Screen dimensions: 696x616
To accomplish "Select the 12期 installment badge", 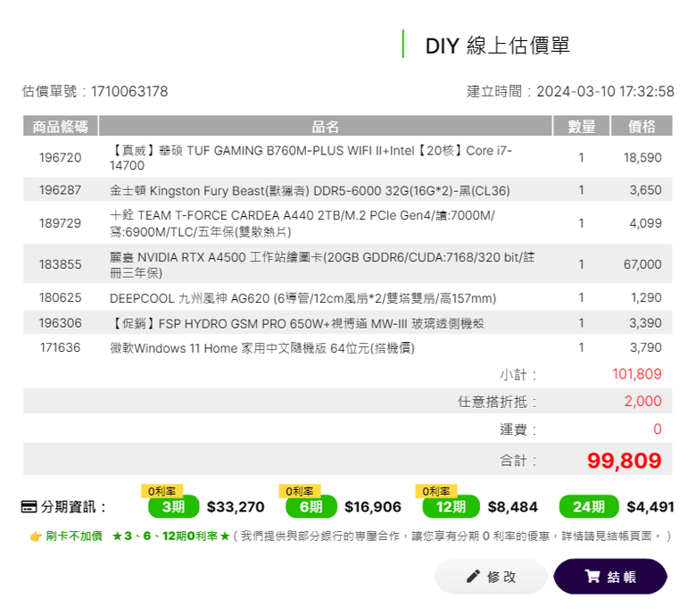I will click(x=451, y=507).
